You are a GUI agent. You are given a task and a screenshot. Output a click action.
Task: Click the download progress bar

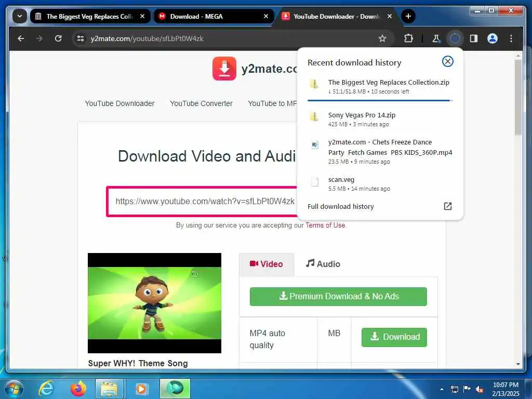[x=380, y=100]
